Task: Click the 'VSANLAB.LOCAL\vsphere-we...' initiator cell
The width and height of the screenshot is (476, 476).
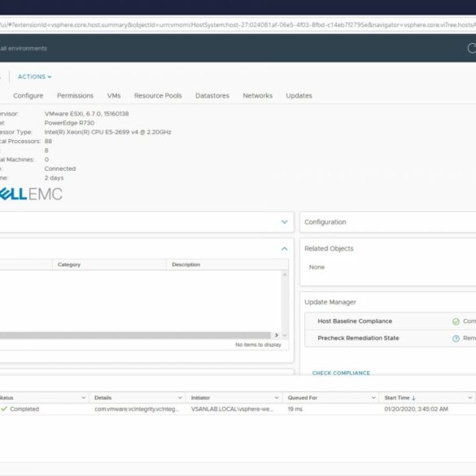Action: 232,409
